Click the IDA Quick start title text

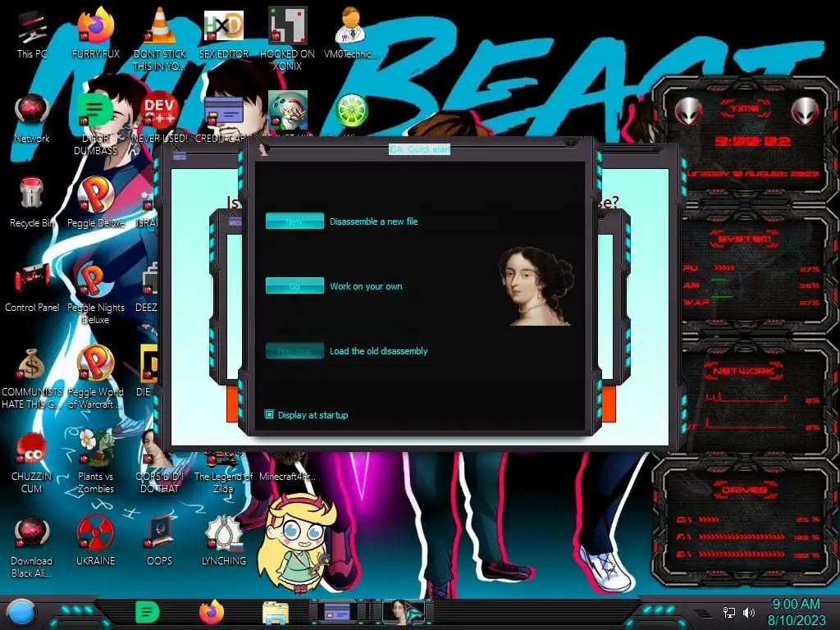point(419,149)
